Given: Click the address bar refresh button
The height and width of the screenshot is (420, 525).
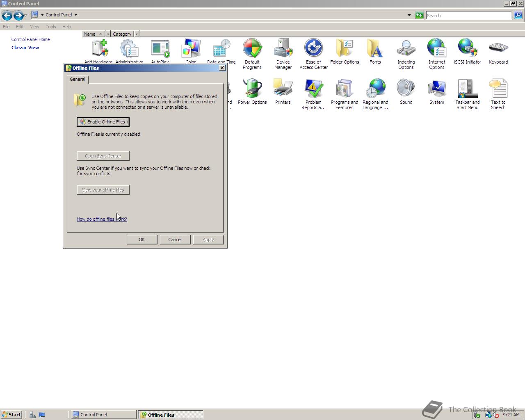Looking at the screenshot, I should tap(419, 15).
